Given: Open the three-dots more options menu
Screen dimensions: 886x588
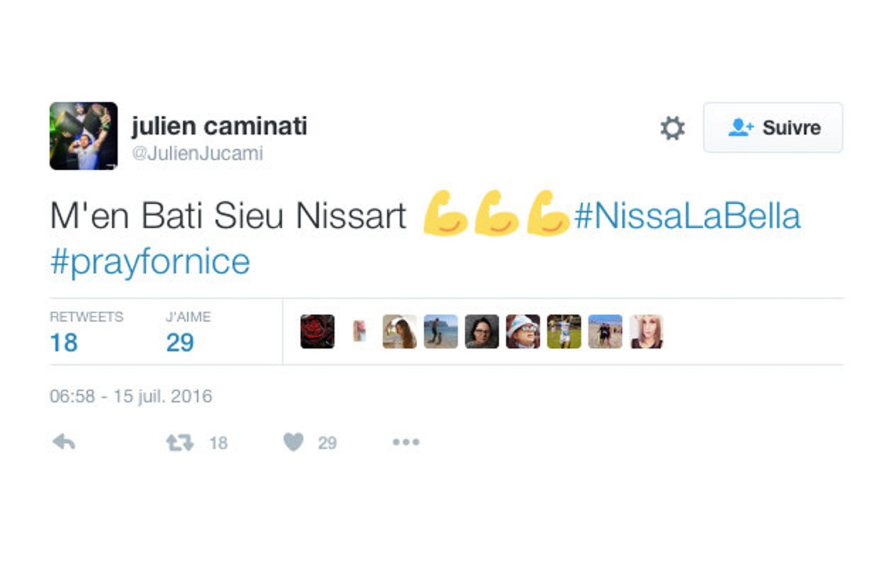Looking at the screenshot, I should point(406,443).
